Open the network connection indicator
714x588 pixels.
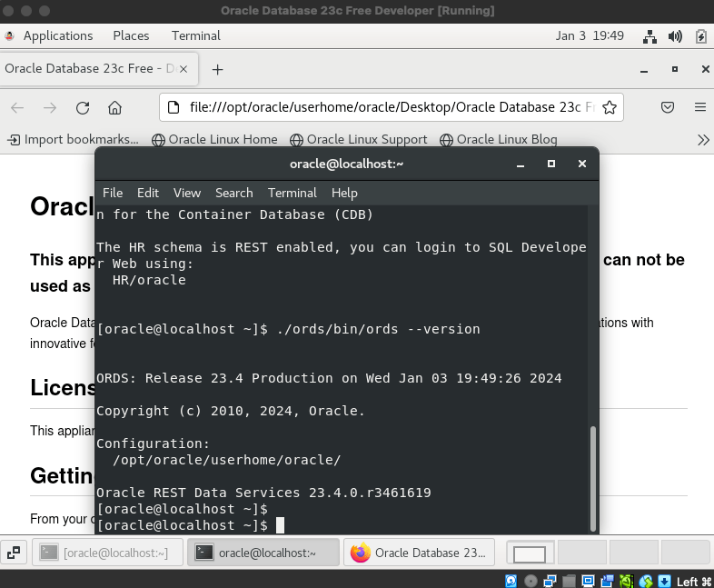tap(650, 36)
